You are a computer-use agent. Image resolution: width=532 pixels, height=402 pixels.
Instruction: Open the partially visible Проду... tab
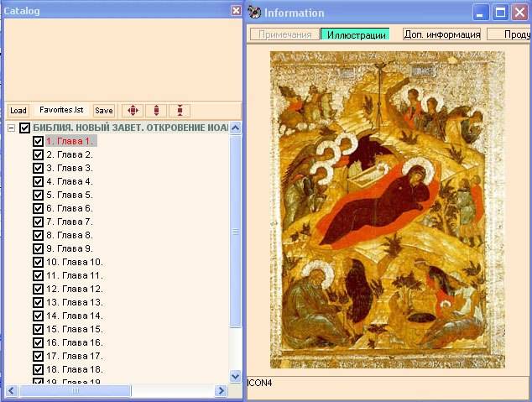click(x=509, y=34)
